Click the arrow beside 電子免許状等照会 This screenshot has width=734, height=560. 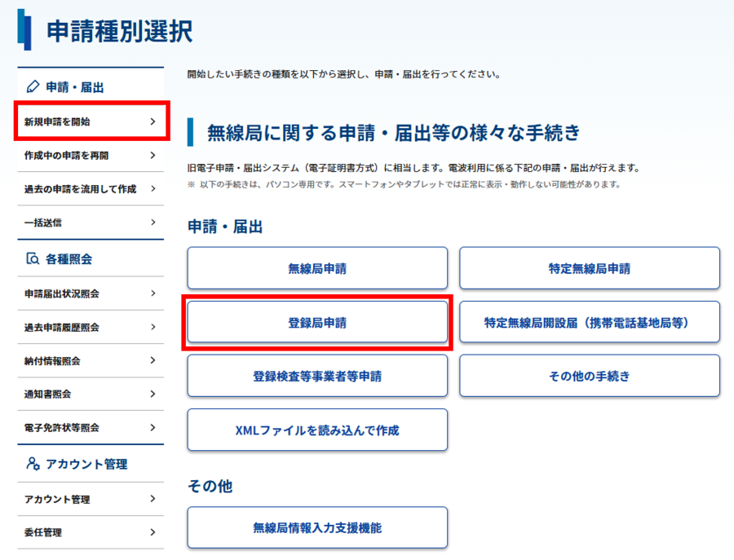(153, 427)
